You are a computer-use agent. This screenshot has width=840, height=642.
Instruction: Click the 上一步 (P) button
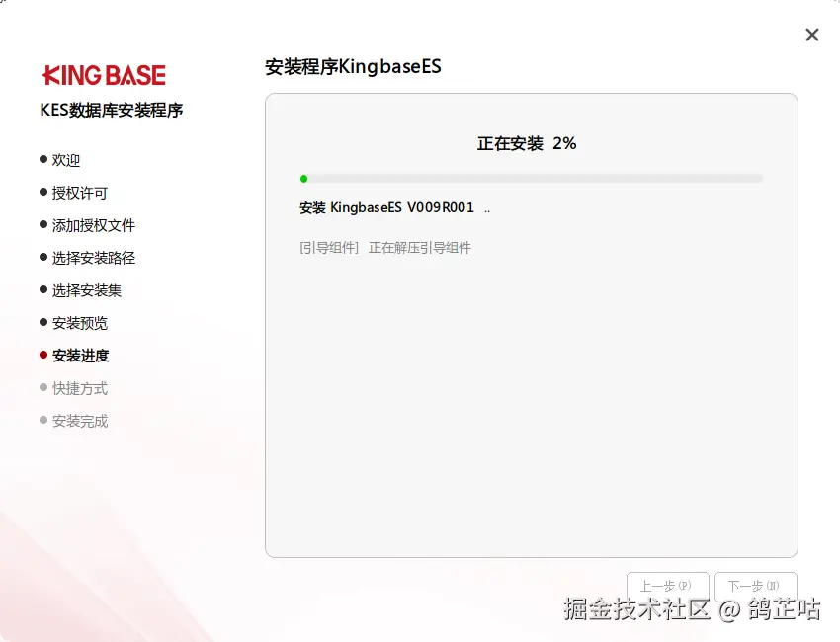coord(667,586)
